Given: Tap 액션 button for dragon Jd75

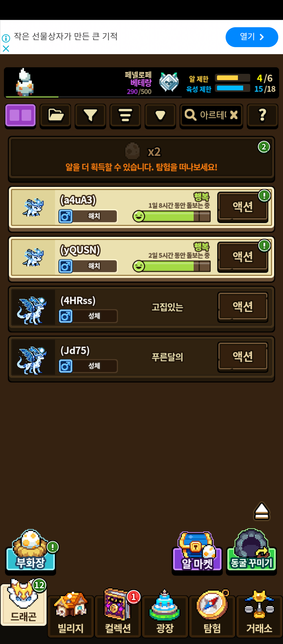Looking at the screenshot, I should [x=243, y=357].
